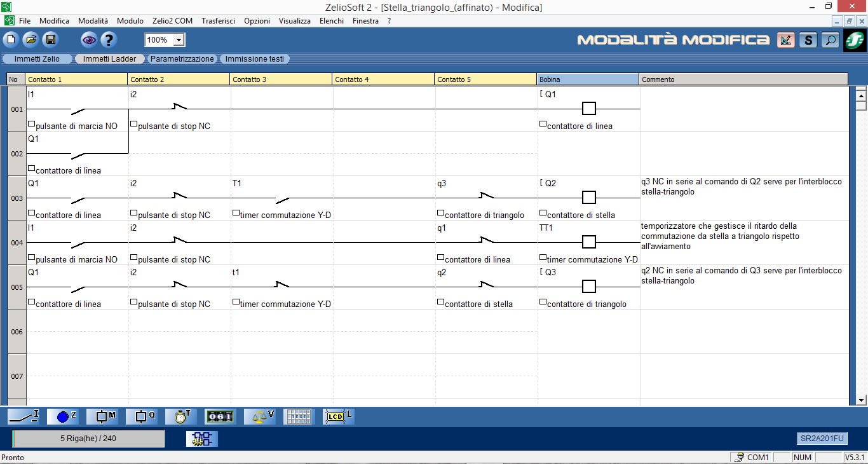Click the SR2A201FU module label
868x464 pixels.
[x=822, y=439]
